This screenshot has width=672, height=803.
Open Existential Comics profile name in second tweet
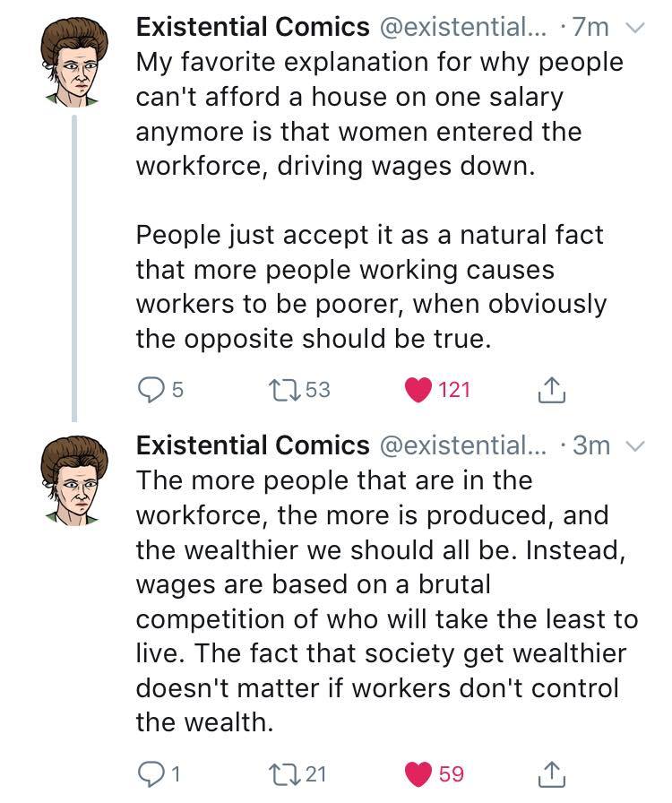pos(253,445)
